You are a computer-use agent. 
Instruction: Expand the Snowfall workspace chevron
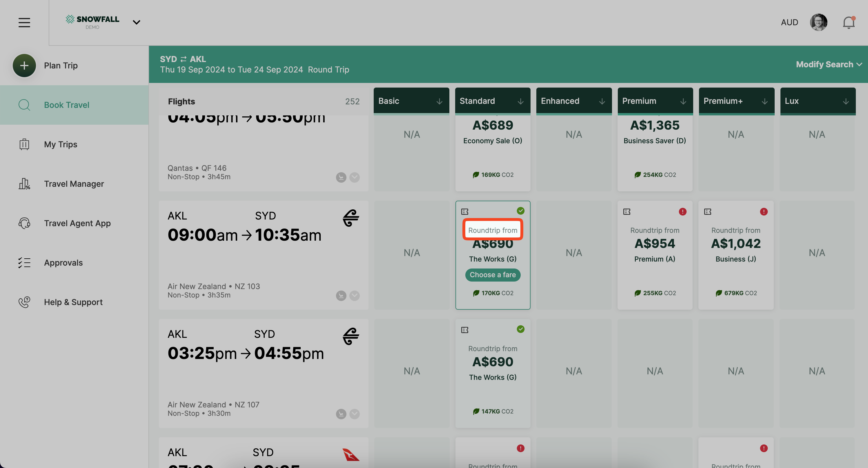click(x=136, y=23)
